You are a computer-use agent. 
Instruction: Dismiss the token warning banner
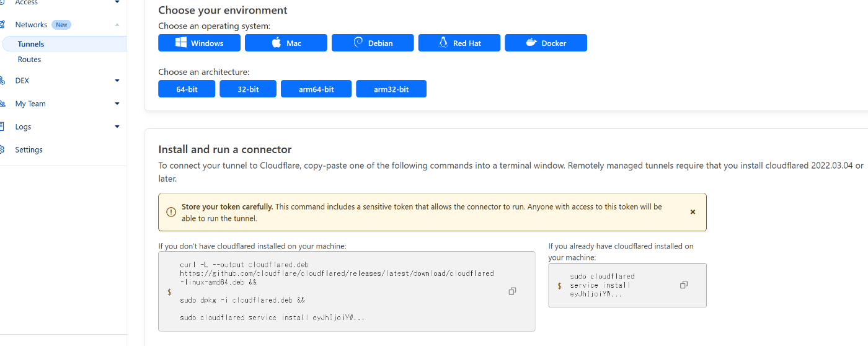(693, 212)
